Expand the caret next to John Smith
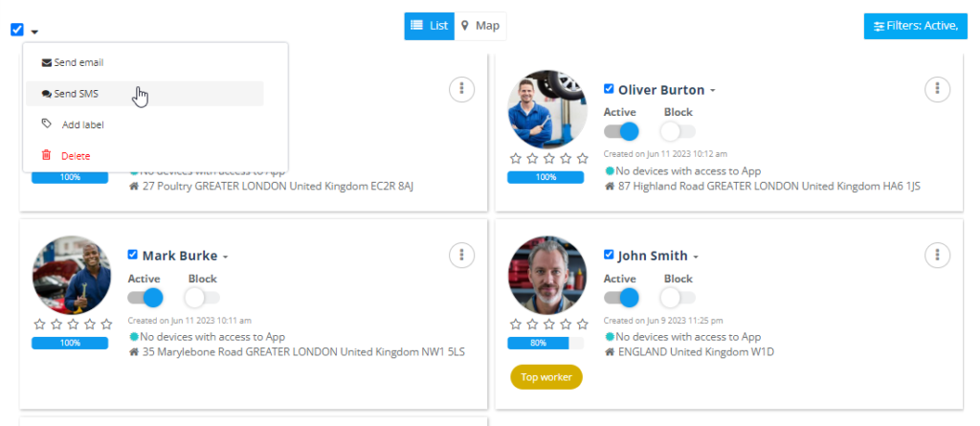 tap(696, 258)
